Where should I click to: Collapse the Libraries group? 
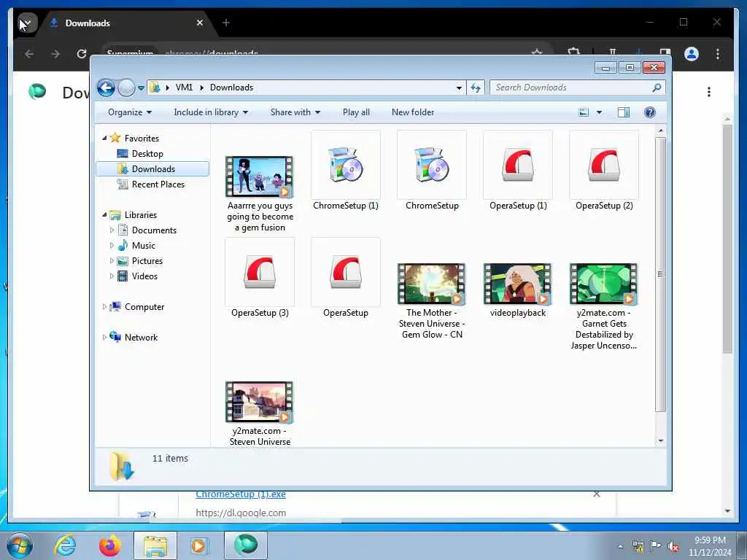[104, 215]
